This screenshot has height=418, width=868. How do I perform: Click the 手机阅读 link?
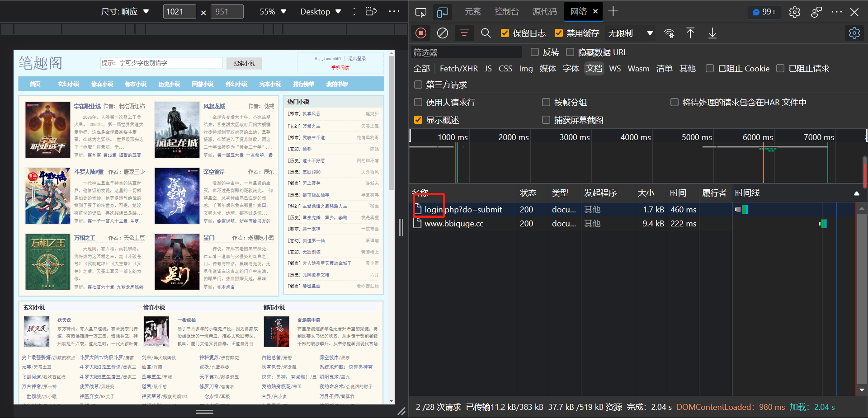point(340,67)
